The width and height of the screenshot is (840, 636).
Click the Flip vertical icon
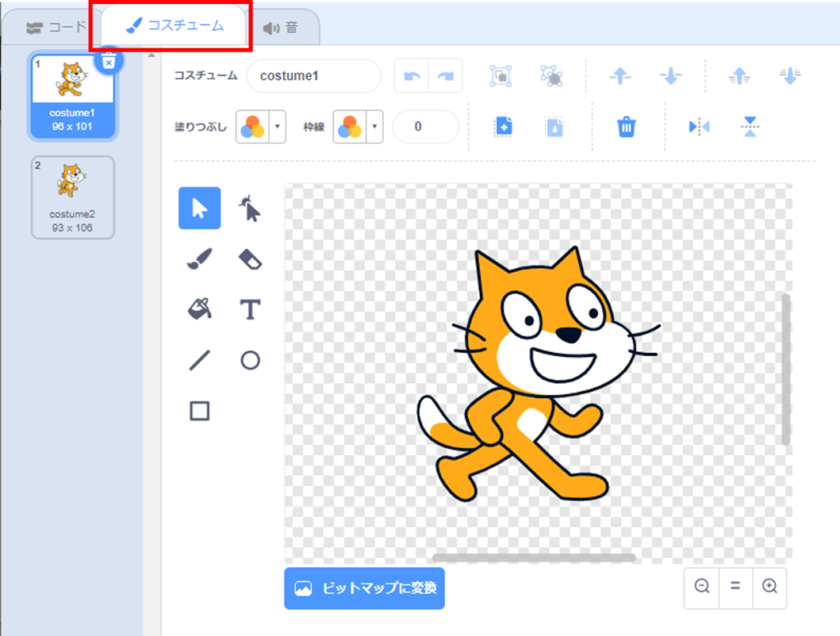coord(750,127)
